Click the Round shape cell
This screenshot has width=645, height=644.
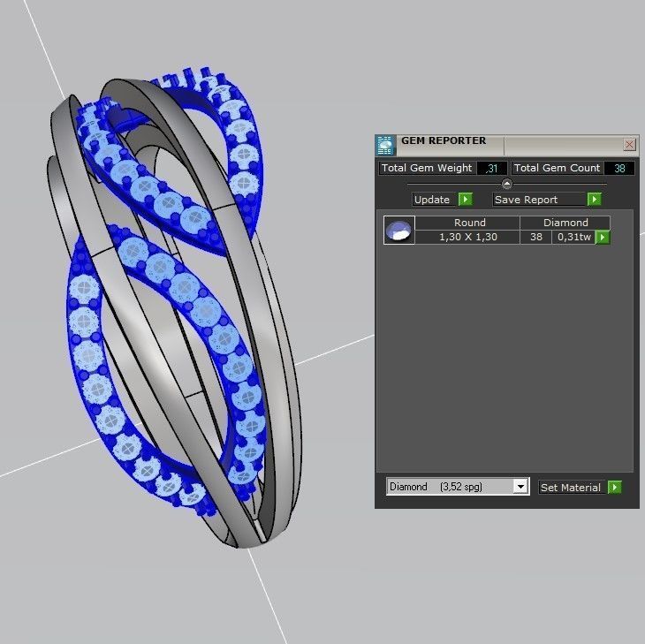(467, 223)
